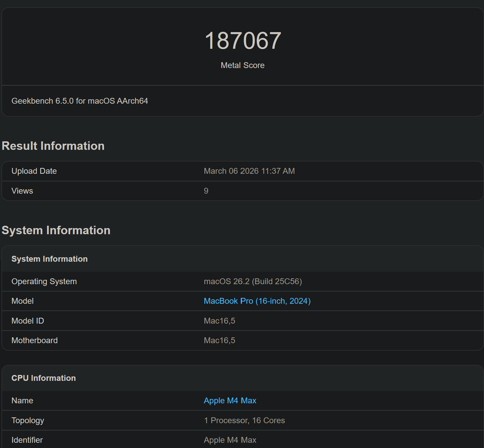The image size is (484, 448).
Task: Click the CPU Information table header
Action: point(44,378)
